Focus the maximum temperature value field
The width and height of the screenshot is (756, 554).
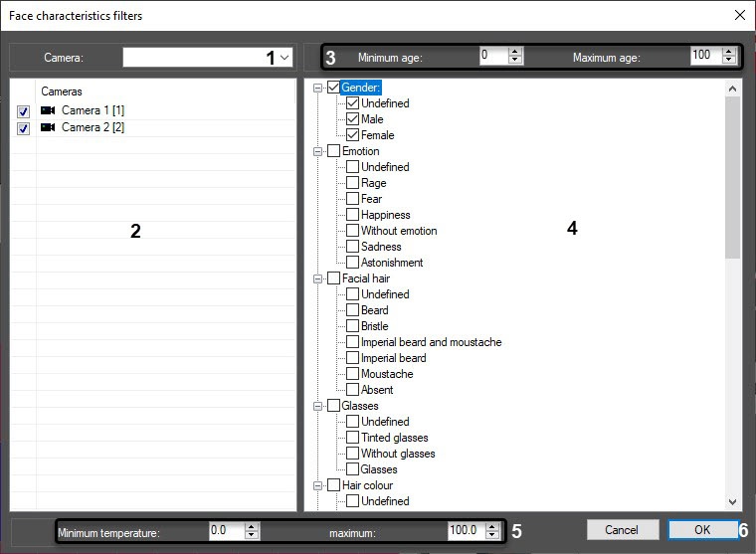[x=467, y=530]
